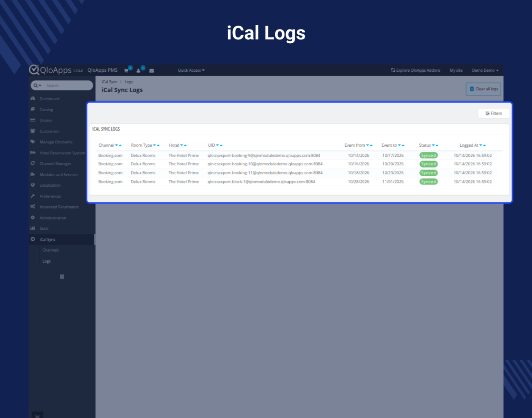This screenshot has height=418, width=532.
Task: Open the customers notification icon in top bar
Action: 138,71
